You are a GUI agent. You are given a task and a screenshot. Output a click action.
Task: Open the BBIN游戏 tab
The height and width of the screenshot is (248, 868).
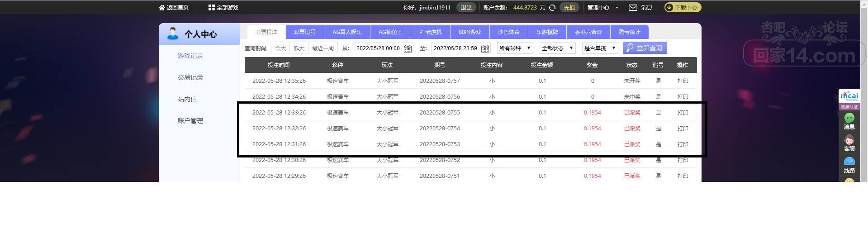tap(470, 32)
